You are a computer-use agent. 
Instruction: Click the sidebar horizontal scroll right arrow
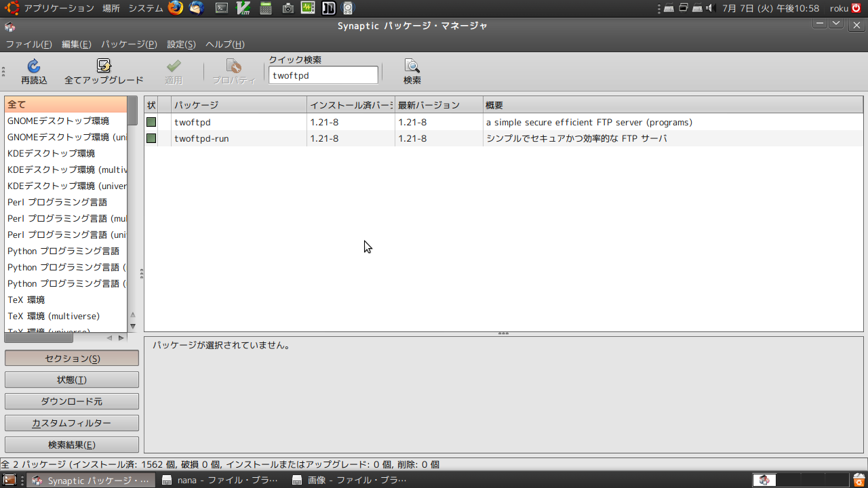pyautogui.click(x=121, y=338)
